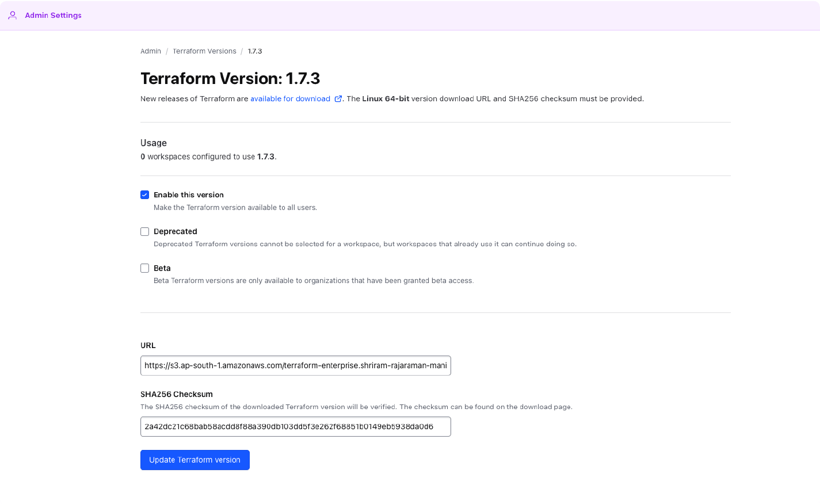Open the available for download link

point(289,98)
